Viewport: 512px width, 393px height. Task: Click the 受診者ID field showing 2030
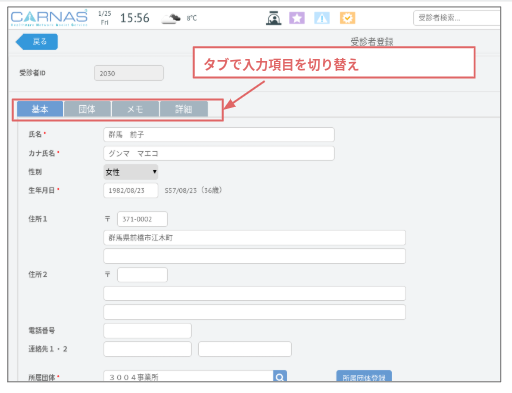[x=129, y=73]
